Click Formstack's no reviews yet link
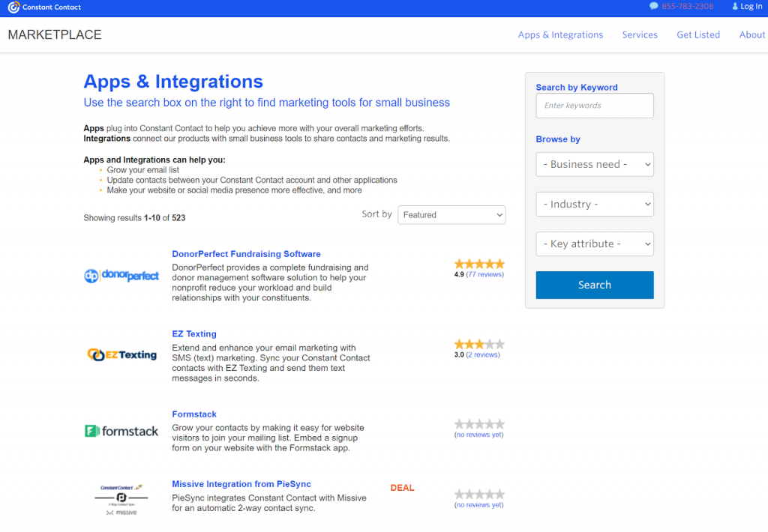Viewport: 768px width, 532px height. (478, 435)
